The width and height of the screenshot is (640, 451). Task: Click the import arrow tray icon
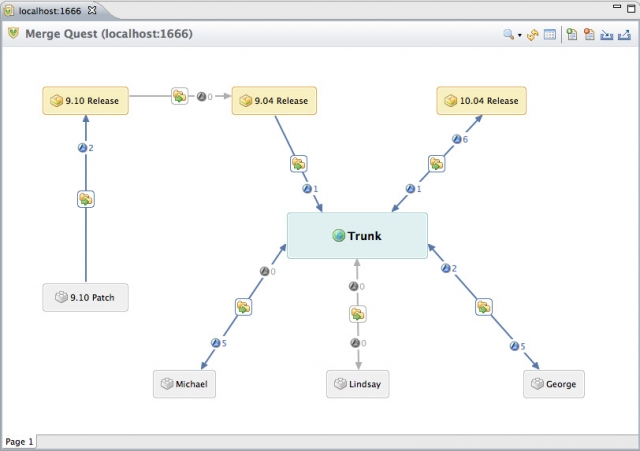(x=606, y=34)
